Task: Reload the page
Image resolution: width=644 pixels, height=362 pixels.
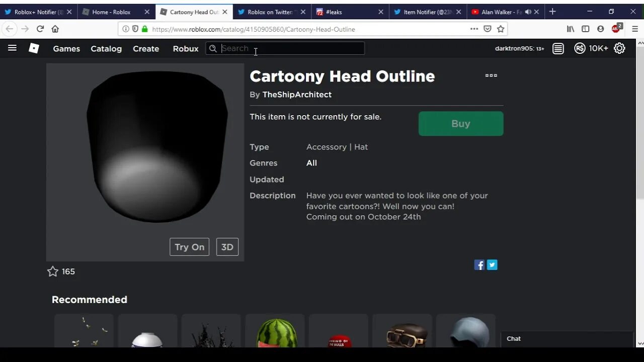Action: [x=40, y=29]
